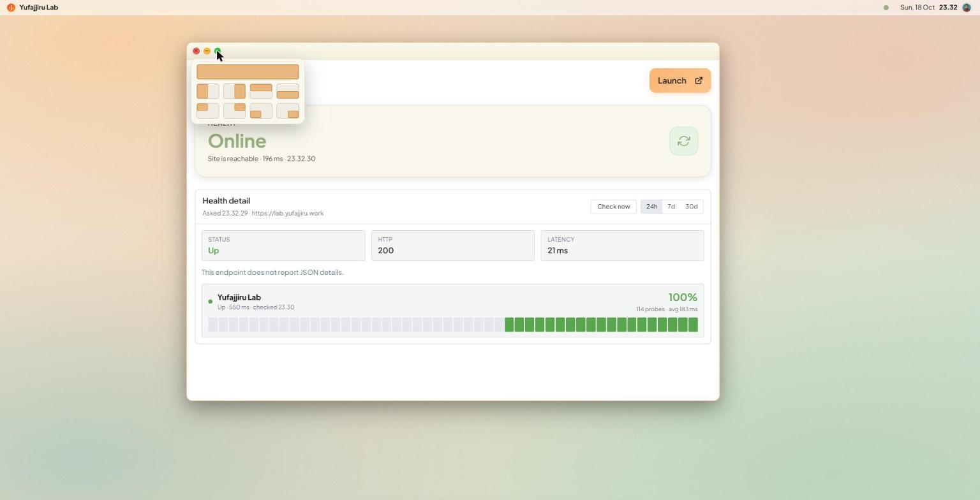Open the Yufajjiru Lab menu bar title
The image size is (980, 500).
39,8
